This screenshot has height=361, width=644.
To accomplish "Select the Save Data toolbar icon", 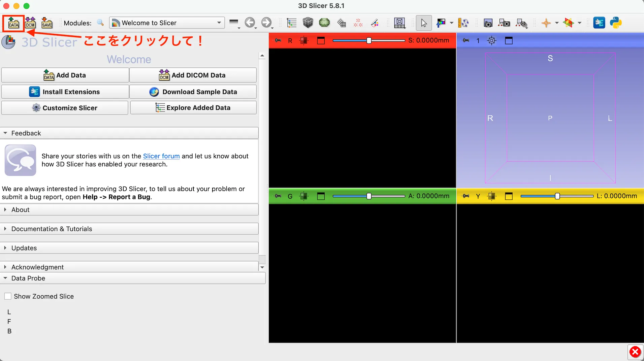I will 47,23.
